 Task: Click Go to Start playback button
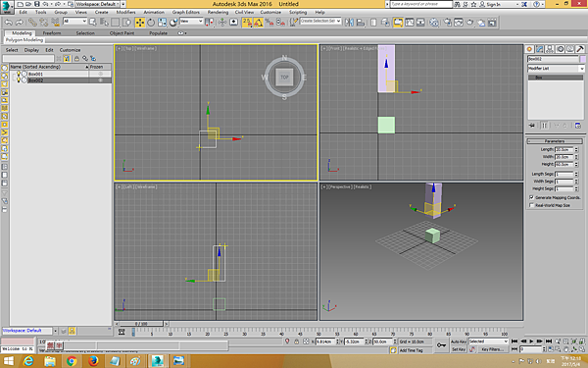(514, 342)
